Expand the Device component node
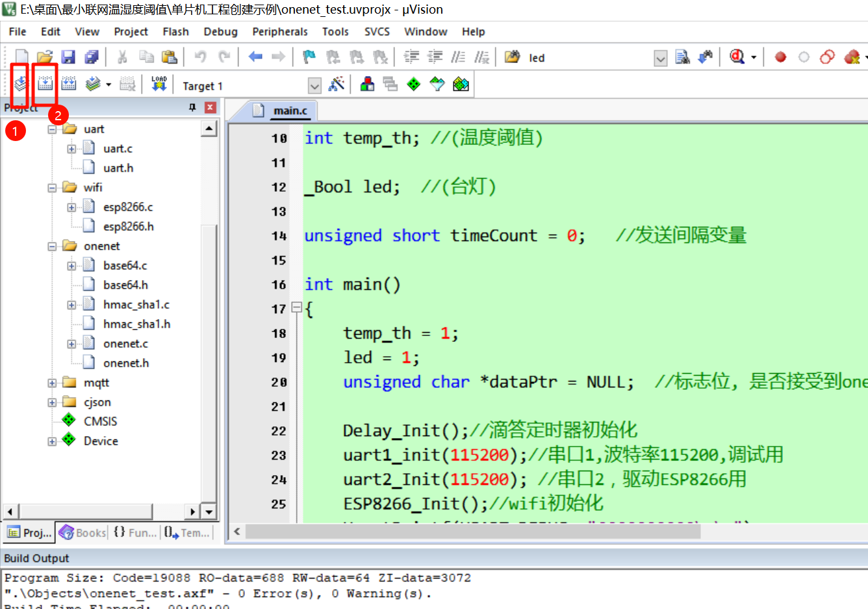This screenshot has width=868, height=609. pos(52,441)
